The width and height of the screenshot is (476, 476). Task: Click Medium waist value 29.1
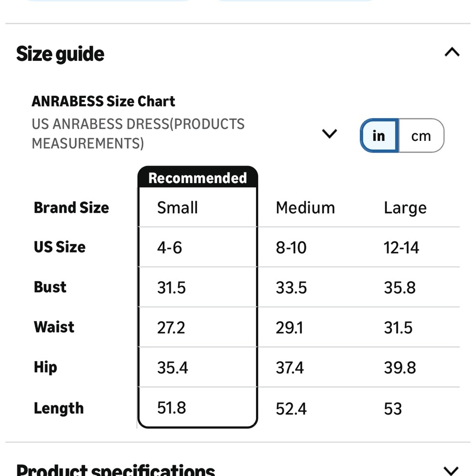[x=289, y=328]
